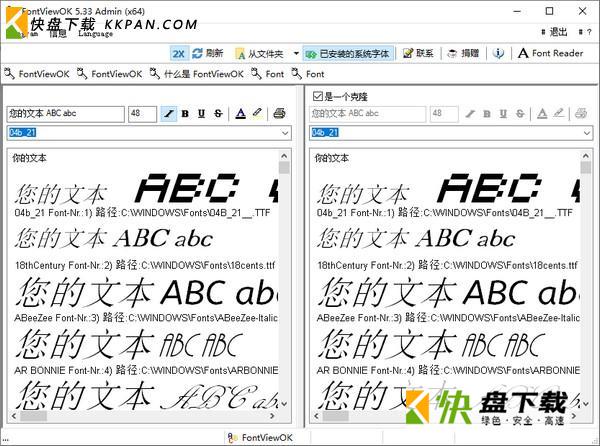Expand right pane font dropdown 04b_21

pos(587,133)
